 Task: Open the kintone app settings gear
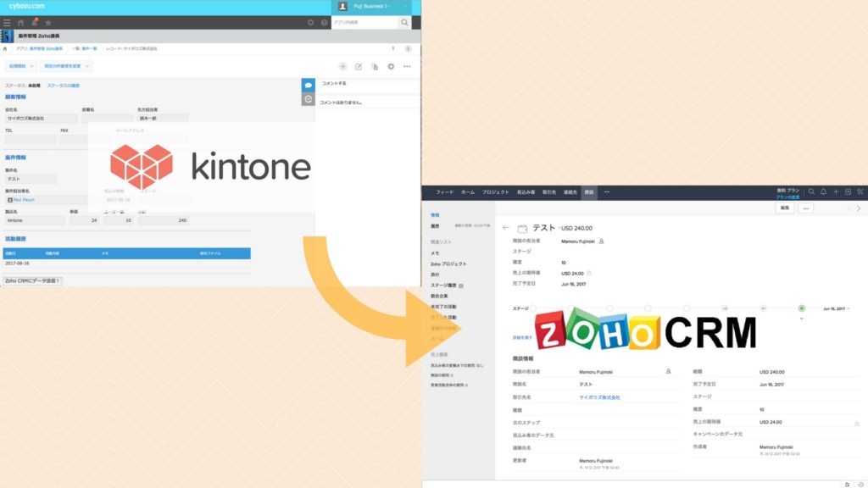click(391, 66)
